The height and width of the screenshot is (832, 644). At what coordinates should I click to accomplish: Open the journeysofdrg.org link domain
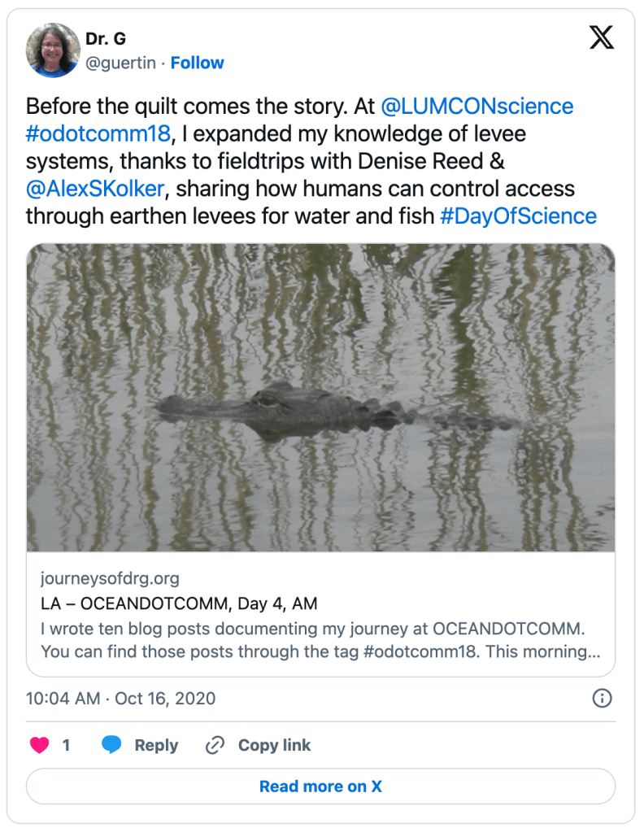click(x=110, y=578)
